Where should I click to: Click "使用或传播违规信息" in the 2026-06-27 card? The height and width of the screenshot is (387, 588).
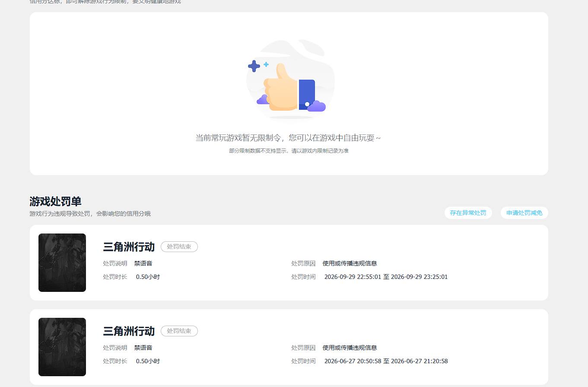[350, 348]
